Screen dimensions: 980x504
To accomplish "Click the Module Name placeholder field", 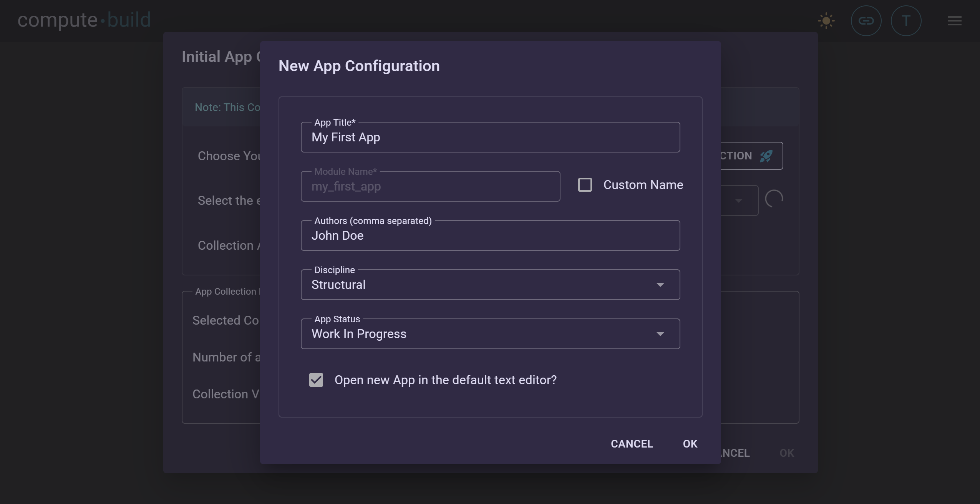I will pyautogui.click(x=430, y=186).
